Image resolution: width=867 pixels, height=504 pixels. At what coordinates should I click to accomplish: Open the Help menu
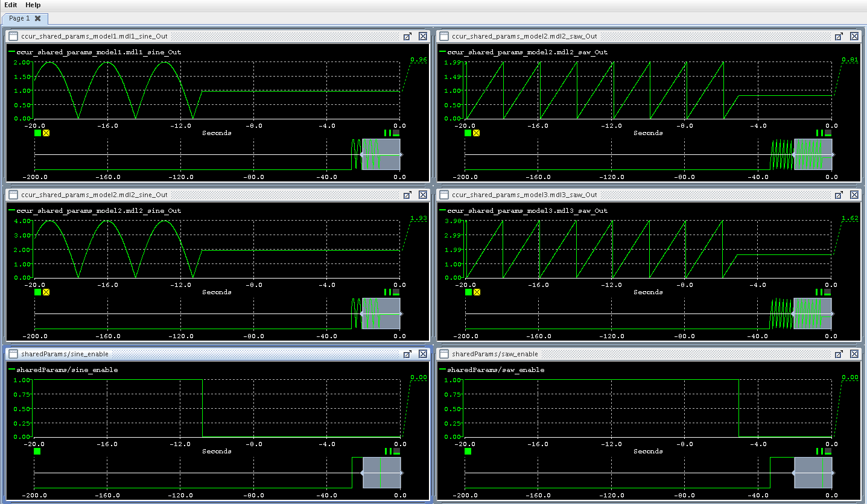[33, 5]
